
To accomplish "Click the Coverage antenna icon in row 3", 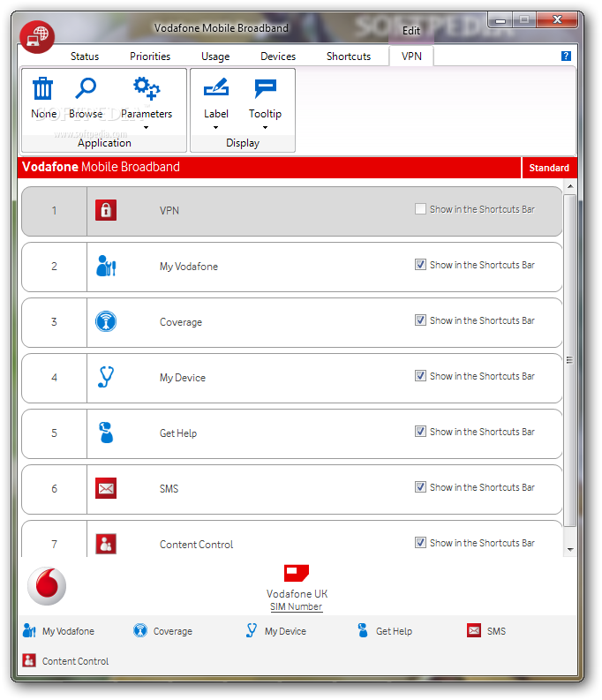I will tap(106, 321).
